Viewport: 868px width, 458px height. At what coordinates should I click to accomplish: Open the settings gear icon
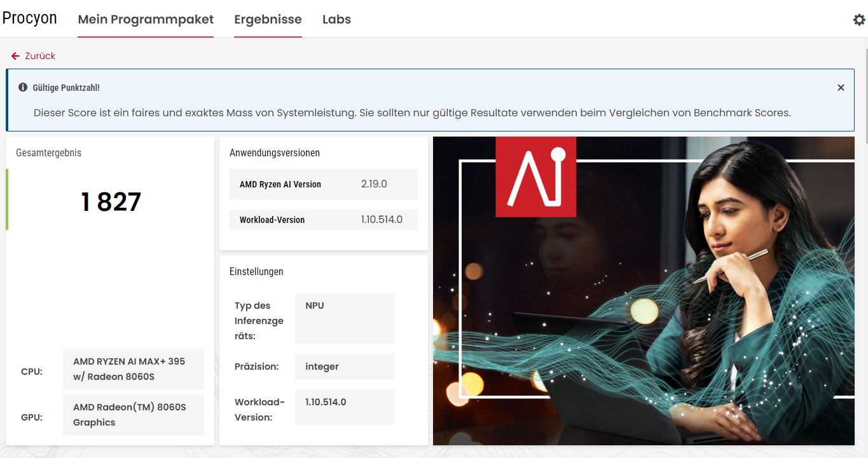pyautogui.click(x=859, y=20)
